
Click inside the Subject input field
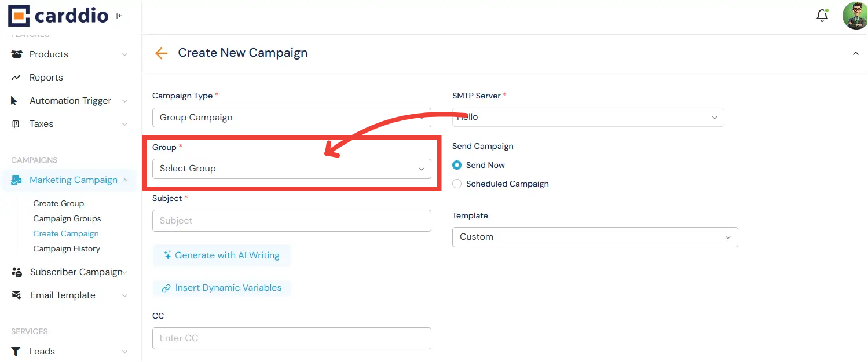click(291, 221)
